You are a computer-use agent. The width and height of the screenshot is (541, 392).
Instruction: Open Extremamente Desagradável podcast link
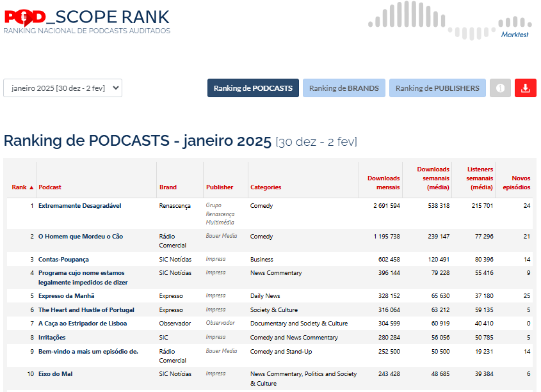click(x=79, y=206)
